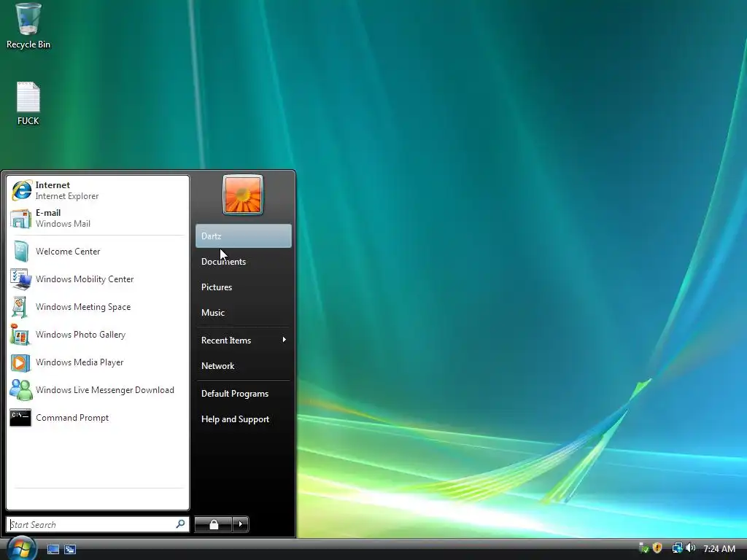
Task: Open Welcome Center from the Start menu
Action: [x=97, y=252]
